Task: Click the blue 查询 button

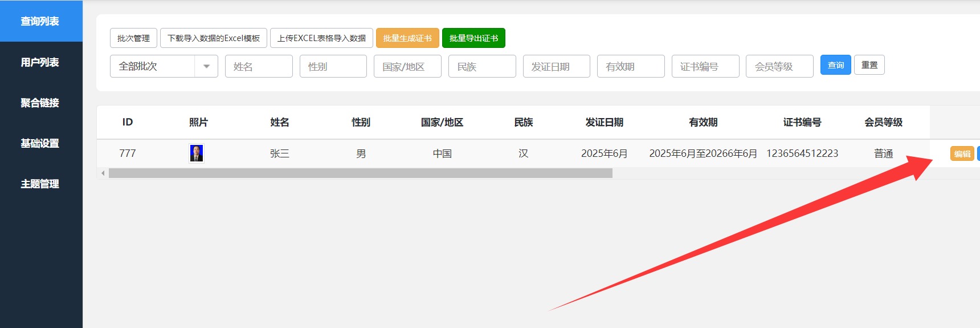Action: (836, 65)
